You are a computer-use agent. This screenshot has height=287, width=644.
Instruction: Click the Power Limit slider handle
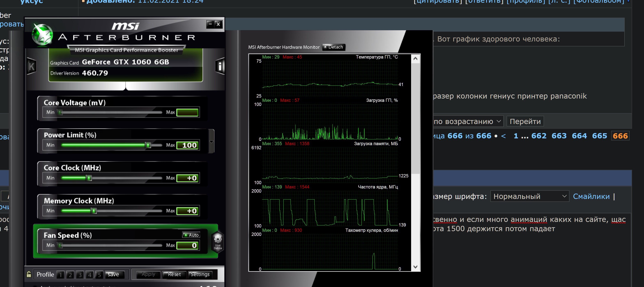(148, 145)
